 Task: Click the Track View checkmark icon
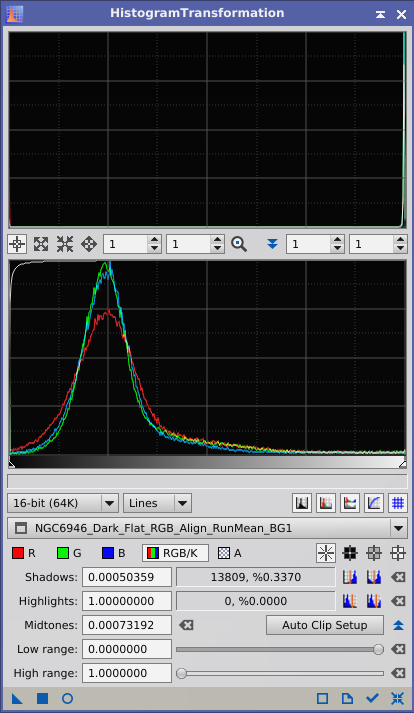[x=372, y=698]
